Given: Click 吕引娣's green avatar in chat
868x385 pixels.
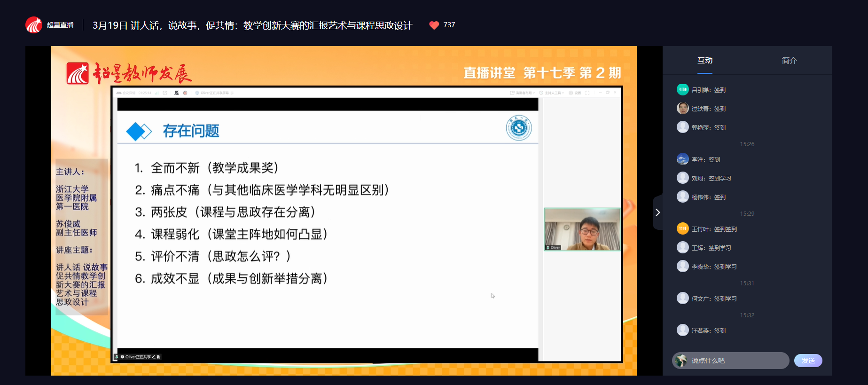Looking at the screenshot, I should [x=682, y=89].
